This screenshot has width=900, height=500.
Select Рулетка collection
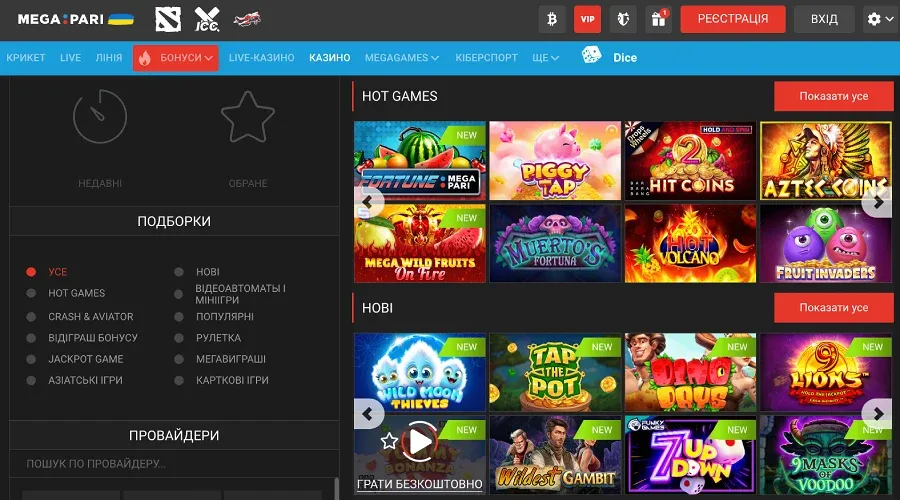pos(208,338)
